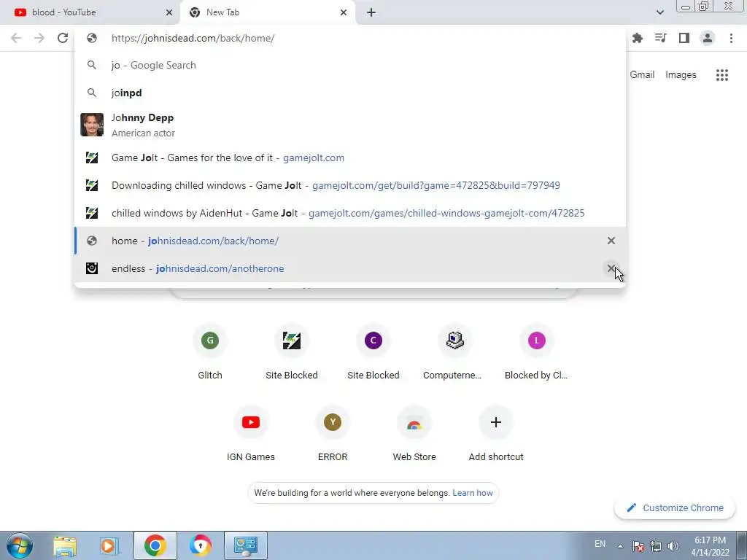
Task: Remove the endless suggestion with its X
Action: 611,268
